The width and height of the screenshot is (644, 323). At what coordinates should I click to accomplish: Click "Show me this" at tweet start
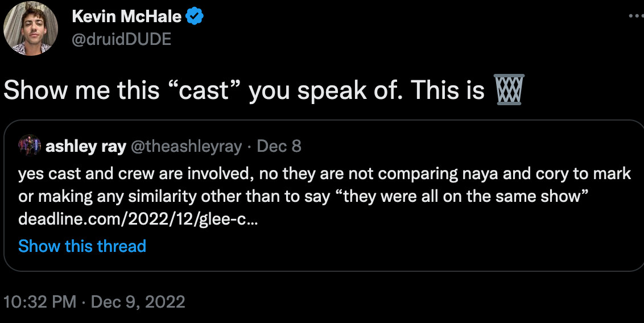tap(81, 91)
